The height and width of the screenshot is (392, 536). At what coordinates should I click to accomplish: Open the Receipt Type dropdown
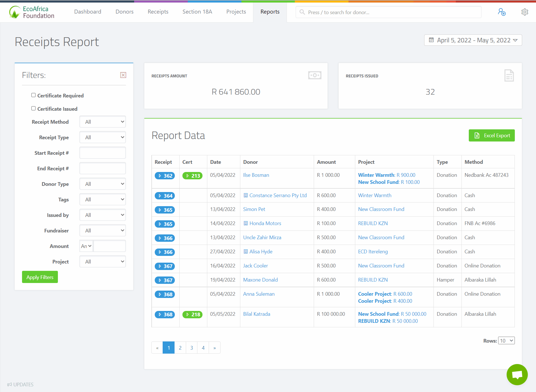103,137
